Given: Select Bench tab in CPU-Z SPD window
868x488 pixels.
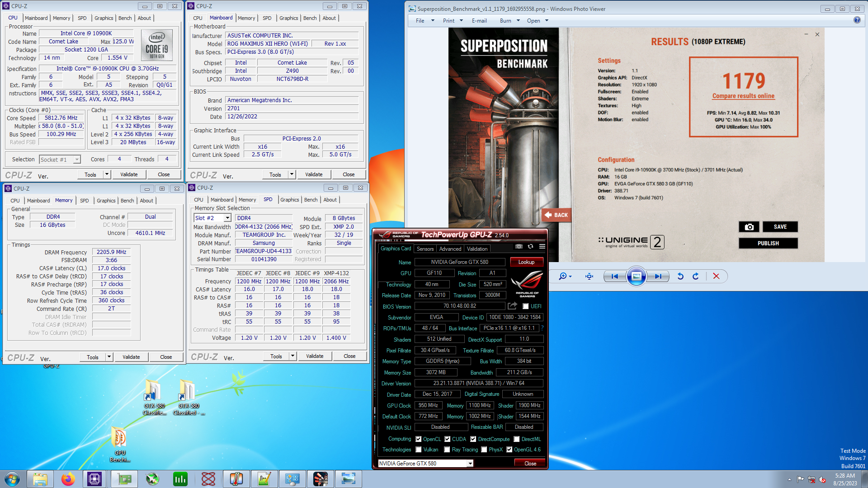Looking at the screenshot, I should pos(311,200).
